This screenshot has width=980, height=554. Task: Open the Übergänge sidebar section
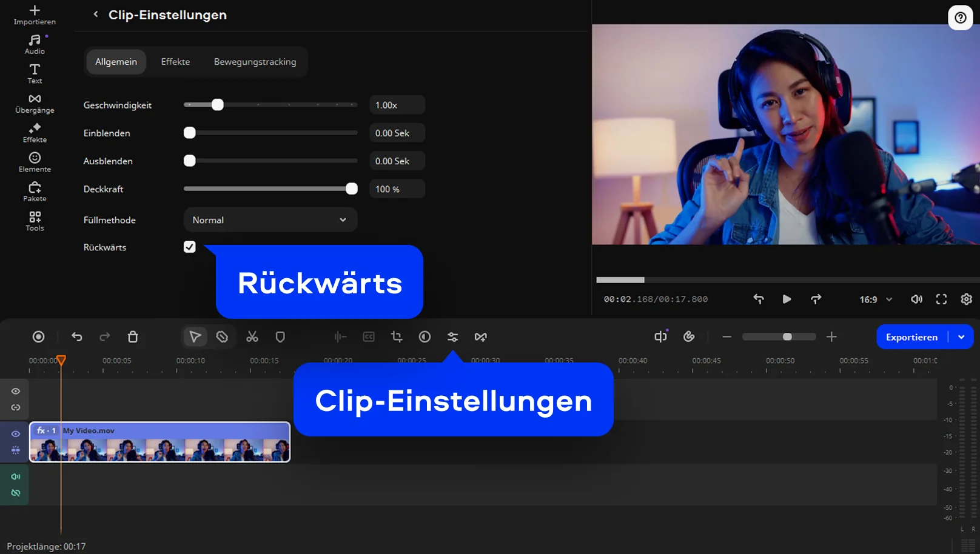coord(35,104)
